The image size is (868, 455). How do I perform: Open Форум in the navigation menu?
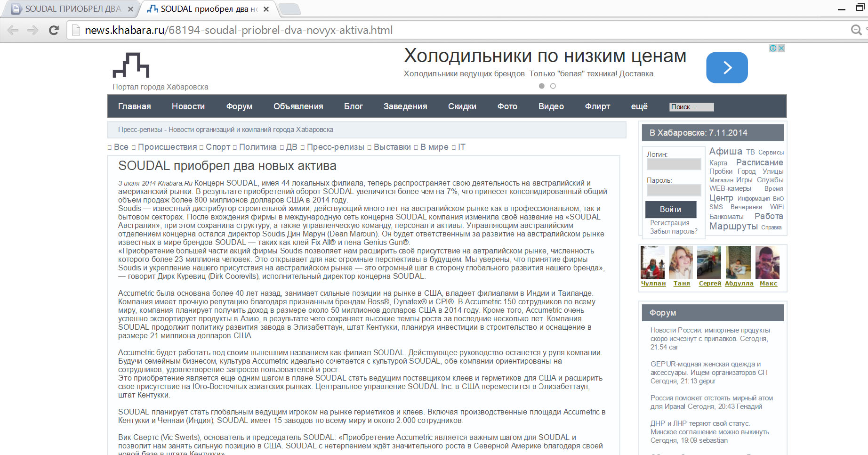(x=239, y=106)
